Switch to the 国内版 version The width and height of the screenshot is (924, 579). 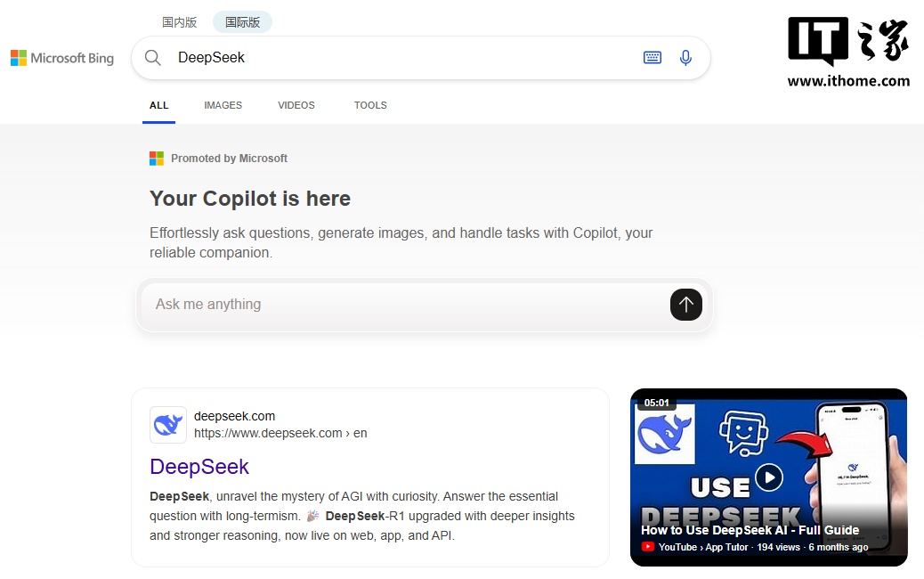(180, 21)
